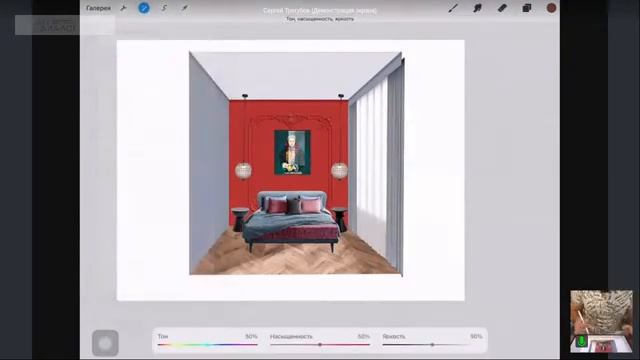Viewport: 640px width, 360px height.
Task: Adjust the Saturation (Насыщенность) slider handle
Action: click(x=320, y=344)
